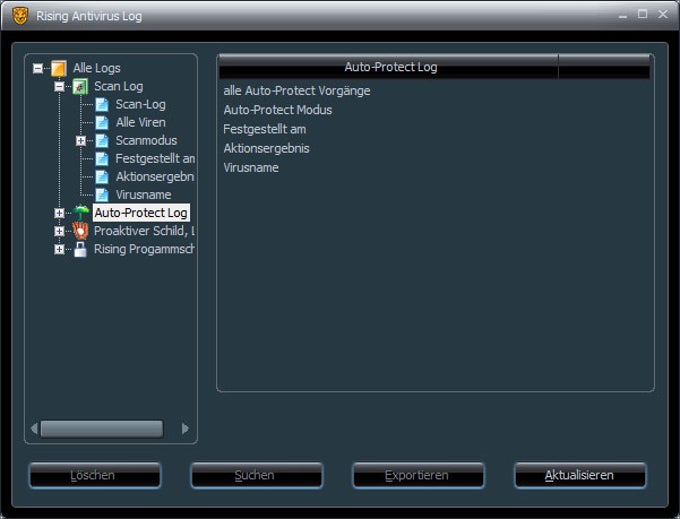This screenshot has height=519, width=680.
Task: Select the Scan Log parent node
Action: tap(118, 86)
